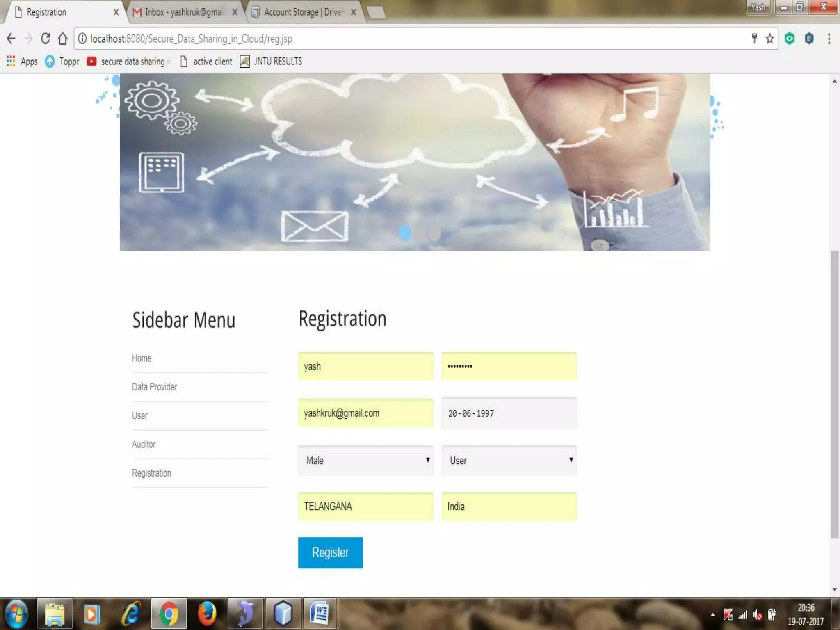The height and width of the screenshot is (630, 840).
Task: Click the email field yashkruk@gmail.com
Action: coord(365,413)
